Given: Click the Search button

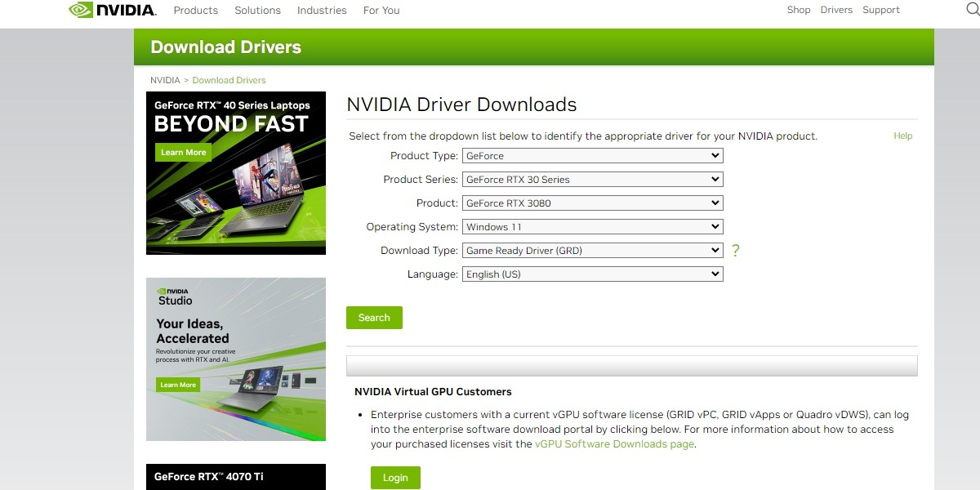Looking at the screenshot, I should [x=374, y=318].
